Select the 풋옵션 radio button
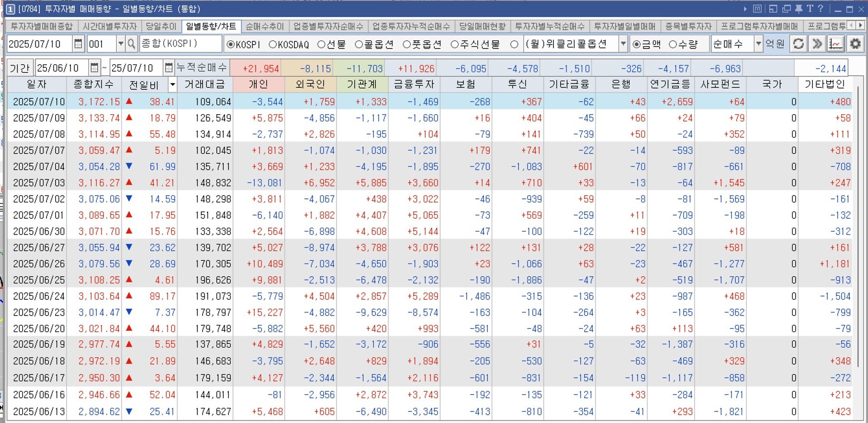The width and height of the screenshot is (868, 423). pyautogui.click(x=407, y=44)
